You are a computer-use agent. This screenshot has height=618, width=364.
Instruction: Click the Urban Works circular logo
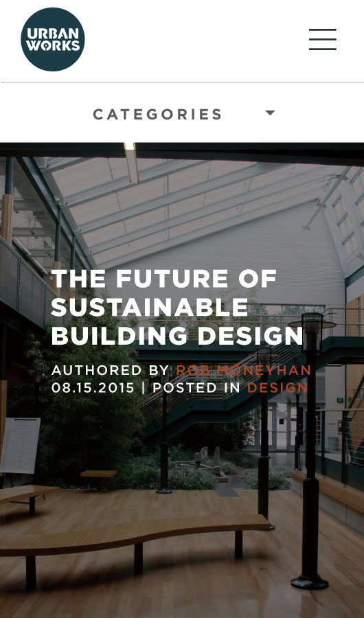(52, 39)
